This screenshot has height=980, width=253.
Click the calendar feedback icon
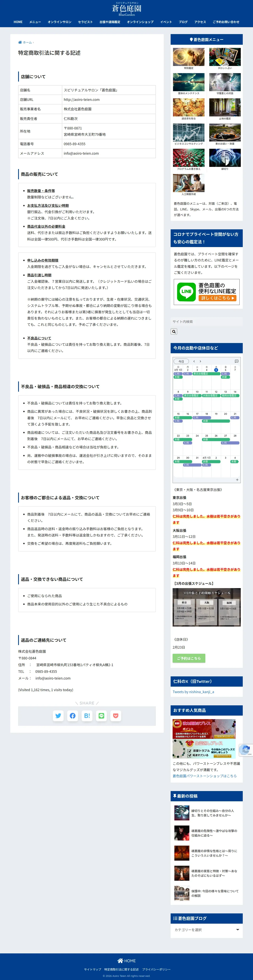pyautogui.click(x=236, y=361)
